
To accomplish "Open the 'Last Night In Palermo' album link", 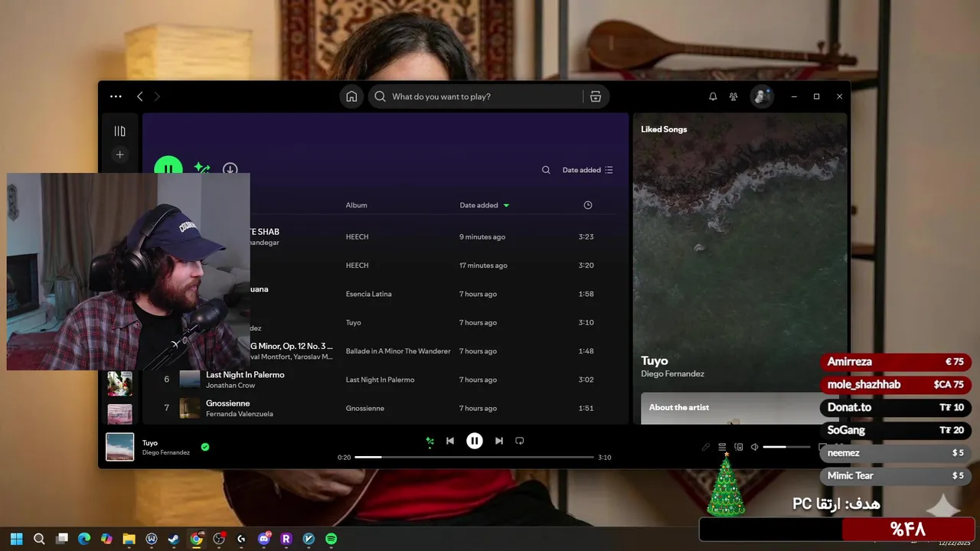I will [x=380, y=380].
